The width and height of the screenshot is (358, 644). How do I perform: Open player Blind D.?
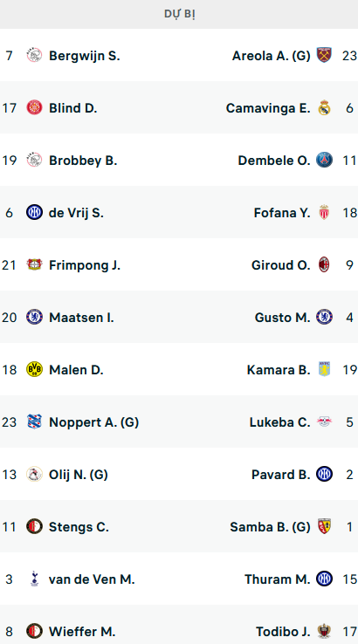coord(73,108)
